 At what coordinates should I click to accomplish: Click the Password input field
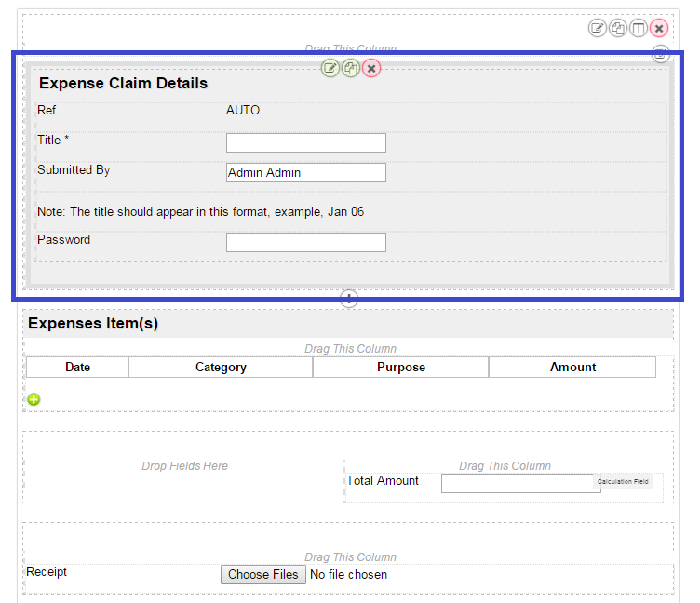point(305,242)
